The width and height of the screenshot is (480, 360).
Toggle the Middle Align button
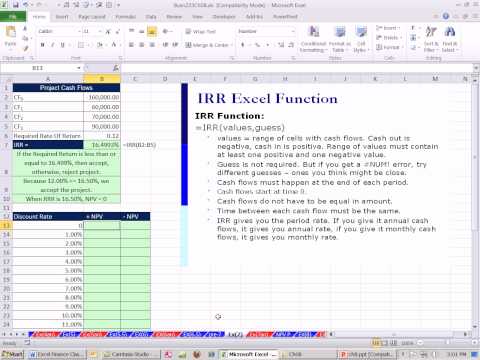click(x=142, y=32)
